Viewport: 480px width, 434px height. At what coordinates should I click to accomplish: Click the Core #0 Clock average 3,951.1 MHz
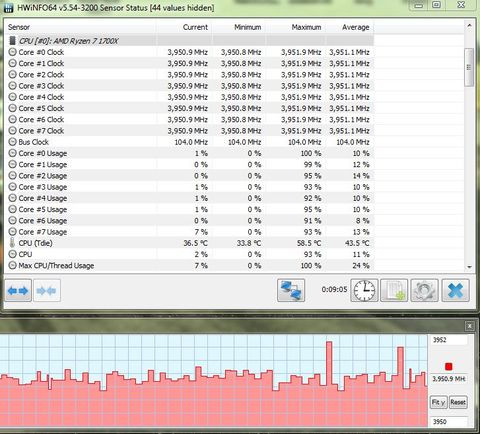tap(349, 52)
